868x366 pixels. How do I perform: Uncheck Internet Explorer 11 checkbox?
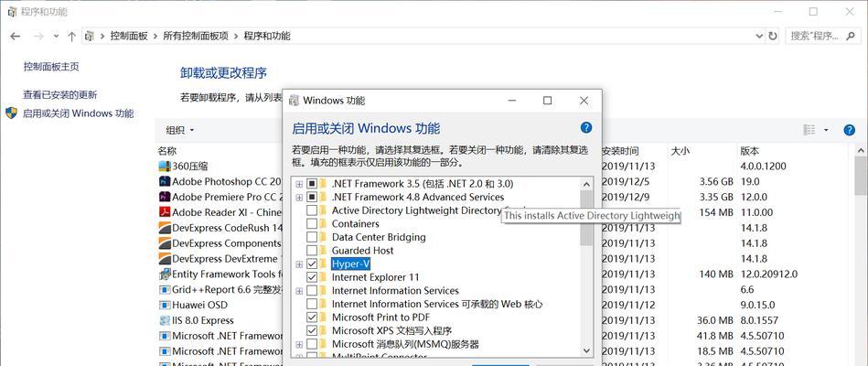tap(312, 277)
